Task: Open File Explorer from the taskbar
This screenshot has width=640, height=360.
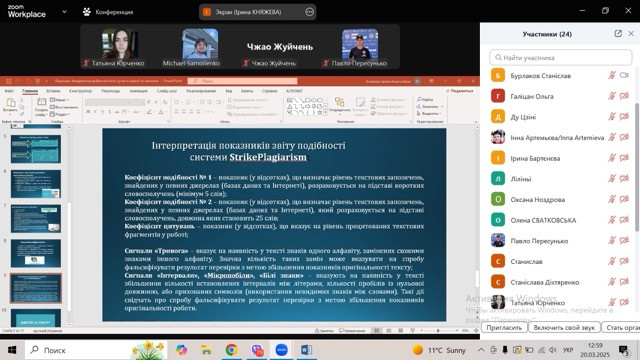Action: (206, 350)
